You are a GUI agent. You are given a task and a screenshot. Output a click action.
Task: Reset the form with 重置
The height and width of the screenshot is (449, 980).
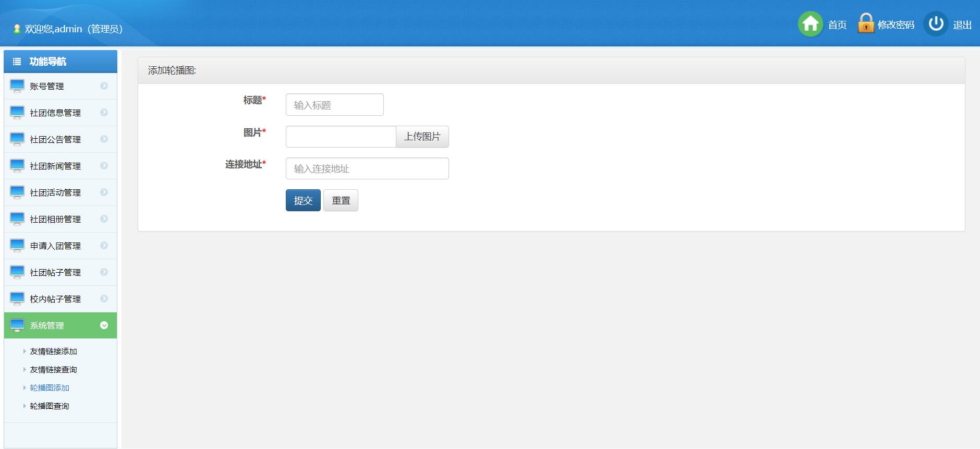[x=341, y=200]
